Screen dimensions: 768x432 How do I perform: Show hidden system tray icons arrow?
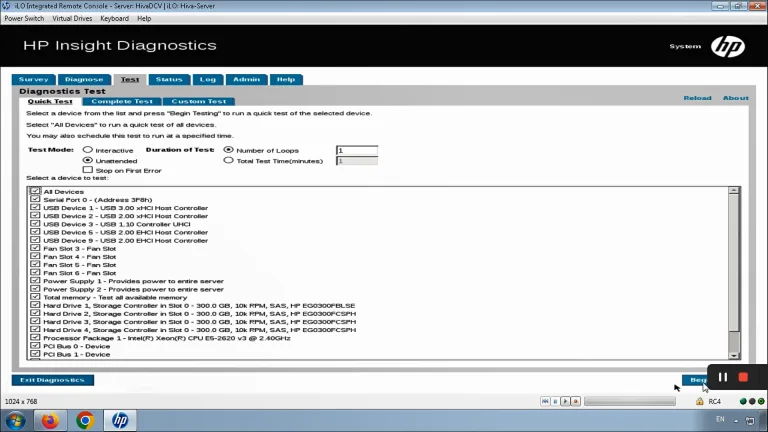(x=736, y=420)
